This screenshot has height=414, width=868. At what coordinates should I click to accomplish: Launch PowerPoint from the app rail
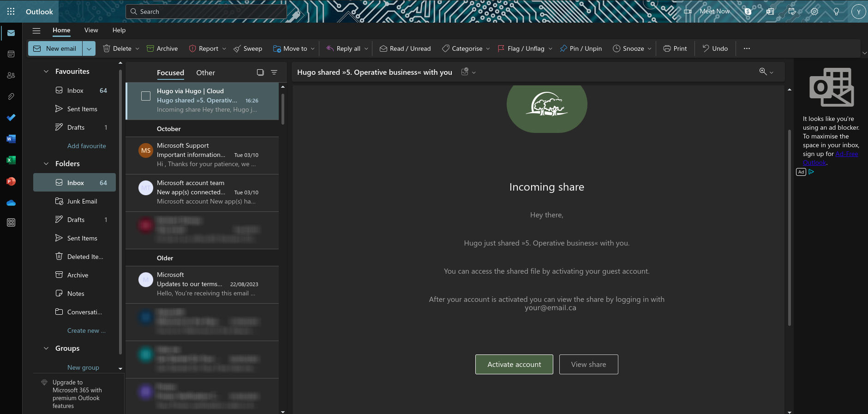tap(11, 181)
